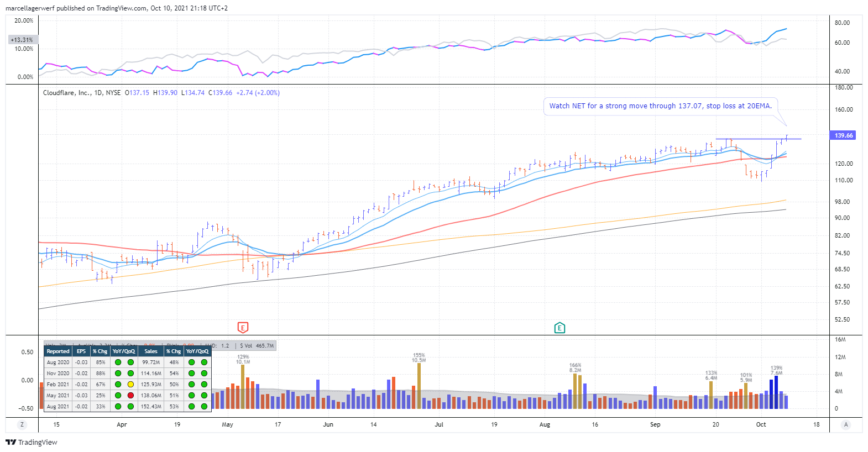This screenshot has height=452, width=868.
Task: Click the 25% EPS change cell in May 2021 row
Action: (101, 396)
